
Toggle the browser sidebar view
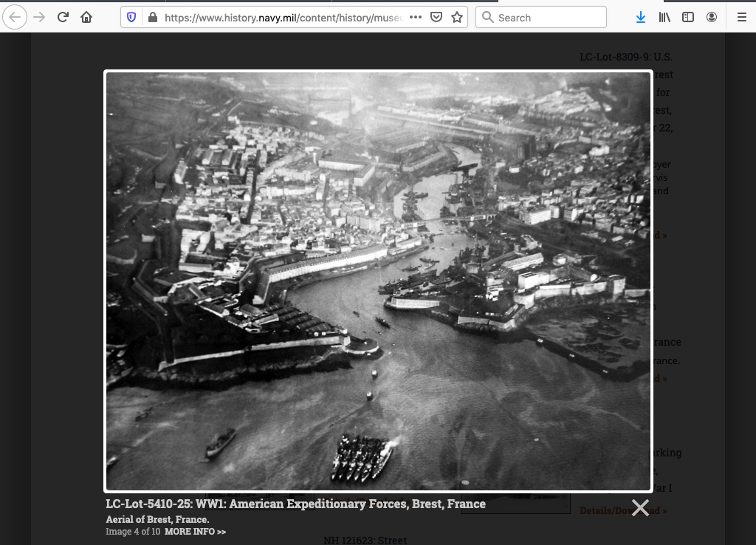(688, 17)
